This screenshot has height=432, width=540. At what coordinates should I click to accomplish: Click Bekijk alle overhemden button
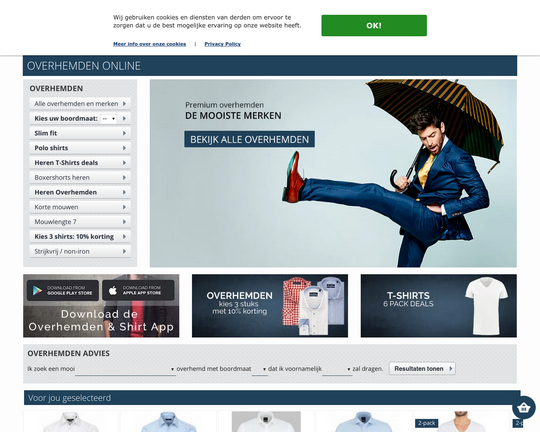coord(249,139)
